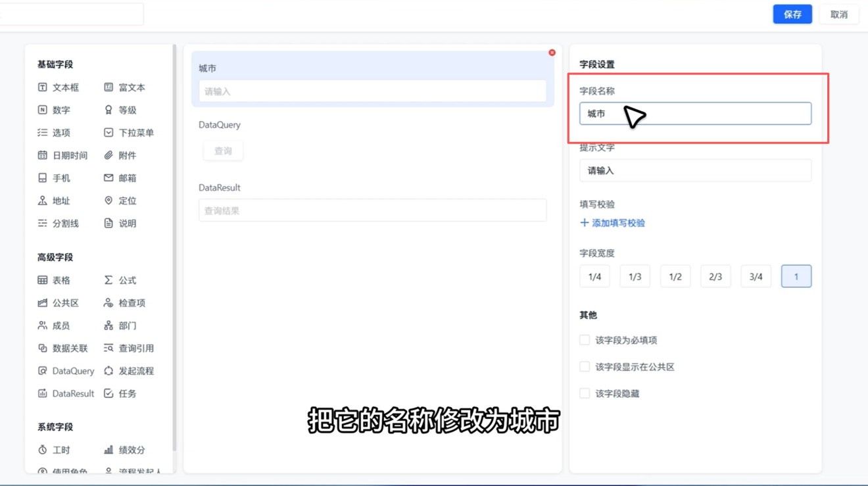Screen dimensions: 868x486
Task: Add the 数字 number field
Action: click(54, 110)
